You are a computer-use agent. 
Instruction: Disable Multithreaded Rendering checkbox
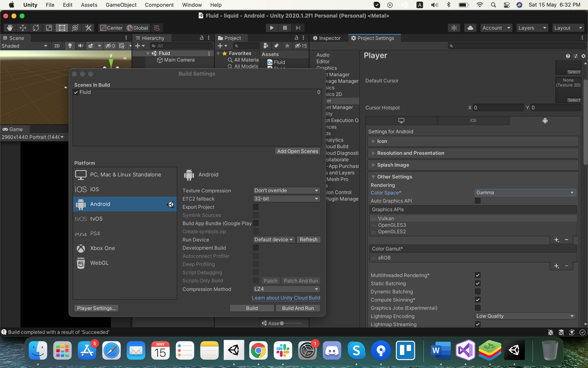pyautogui.click(x=478, y=275)
